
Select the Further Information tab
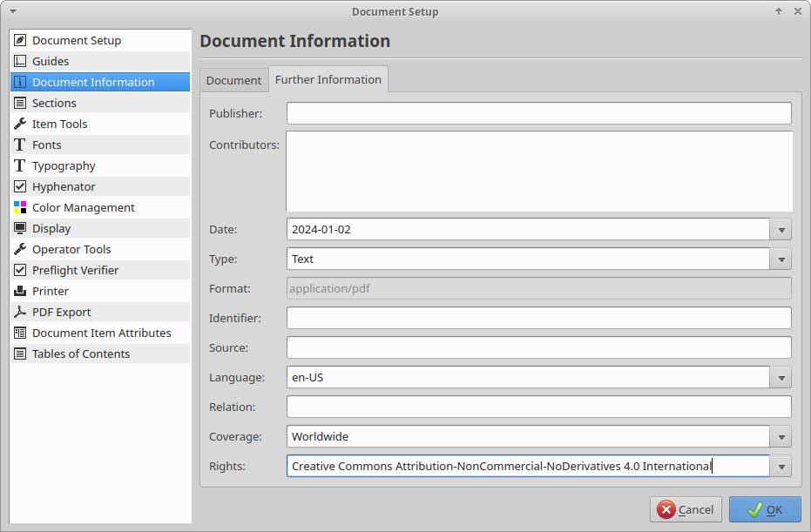(328, 79)
